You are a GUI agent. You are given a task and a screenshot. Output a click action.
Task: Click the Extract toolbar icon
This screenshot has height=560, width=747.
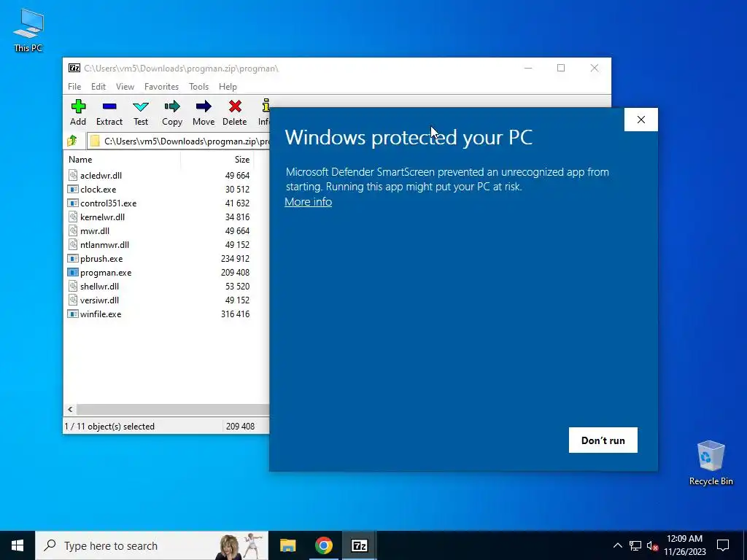[x=109, y=106]
